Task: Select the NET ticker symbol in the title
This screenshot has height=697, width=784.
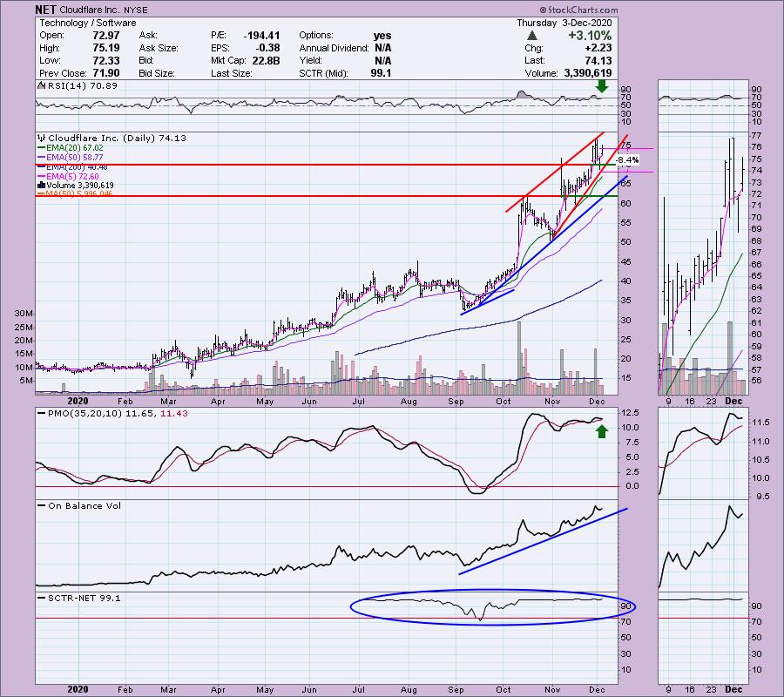Action: point(45,10)
